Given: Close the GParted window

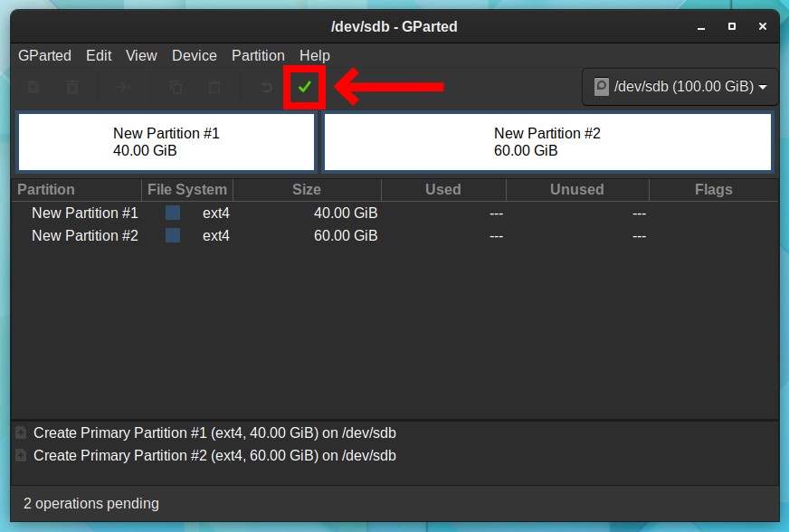Looking at the screenshot, I should coord(763,26).
